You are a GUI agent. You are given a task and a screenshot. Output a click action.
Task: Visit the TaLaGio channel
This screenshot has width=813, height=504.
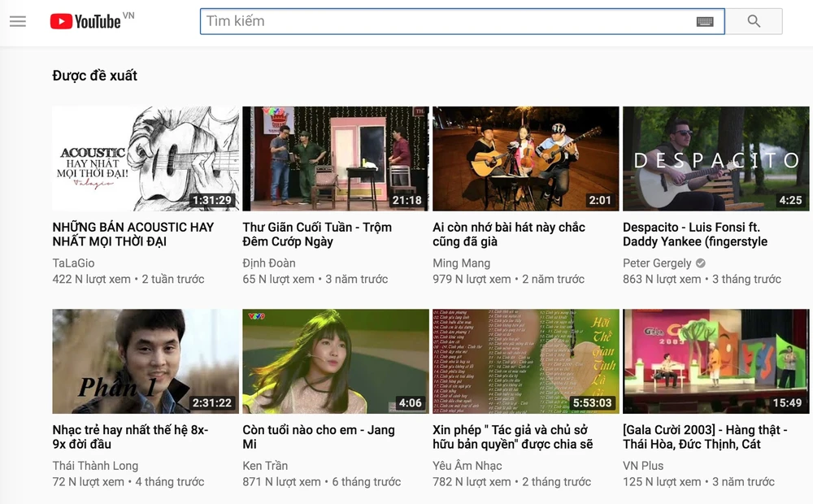pyautogui.click(x=73, y=263)
